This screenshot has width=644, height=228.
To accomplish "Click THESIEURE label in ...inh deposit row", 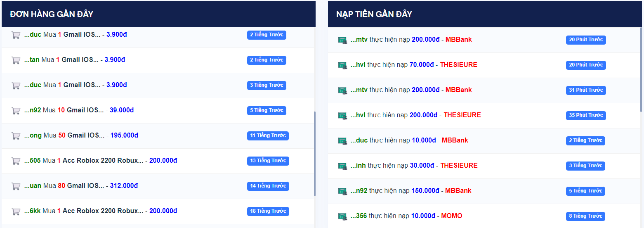I will [459, 166].
